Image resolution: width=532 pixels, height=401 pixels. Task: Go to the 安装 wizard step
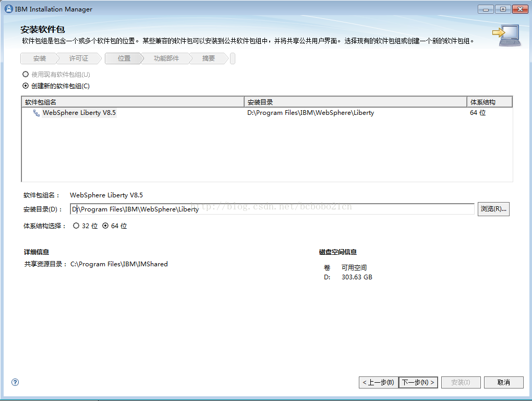click(39, 58)
